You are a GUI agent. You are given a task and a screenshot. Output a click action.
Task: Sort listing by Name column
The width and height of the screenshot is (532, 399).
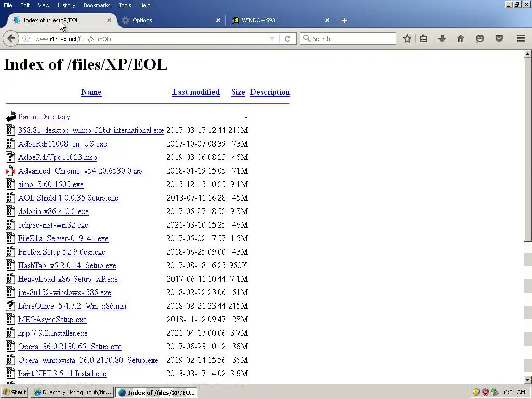click(x=91, y=92)
